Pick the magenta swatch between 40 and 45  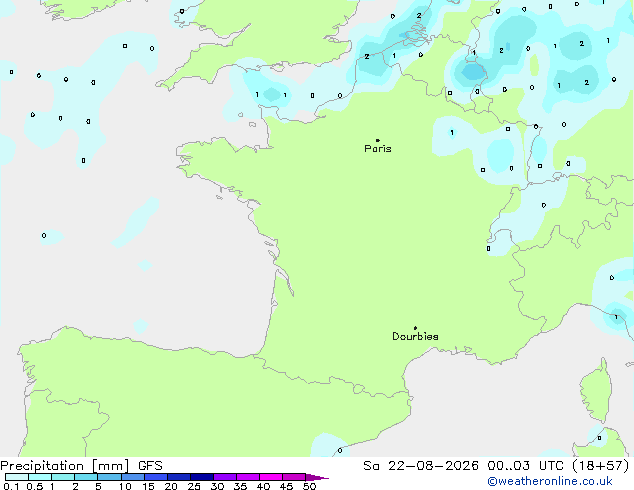[x=271, y=477]
